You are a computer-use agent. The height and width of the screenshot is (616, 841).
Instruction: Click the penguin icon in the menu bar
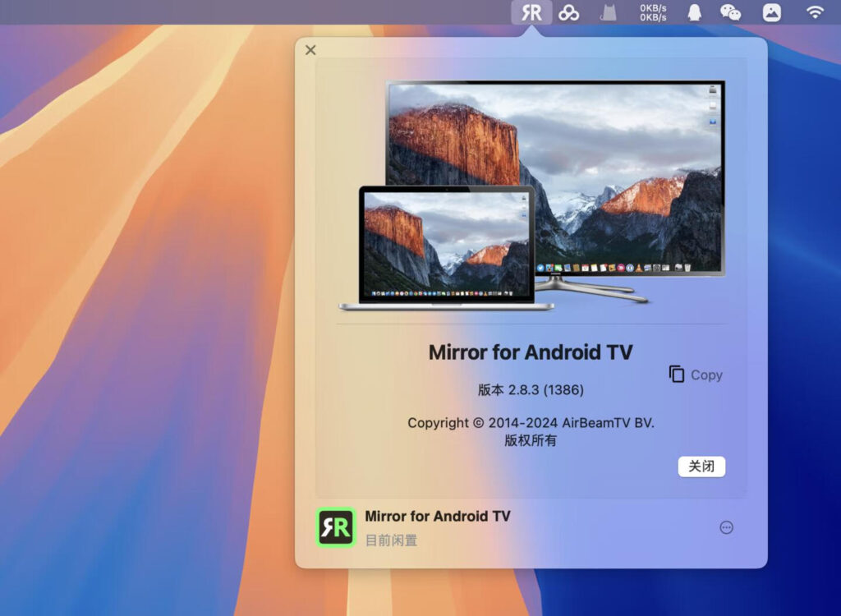click(x=693, y=12)
